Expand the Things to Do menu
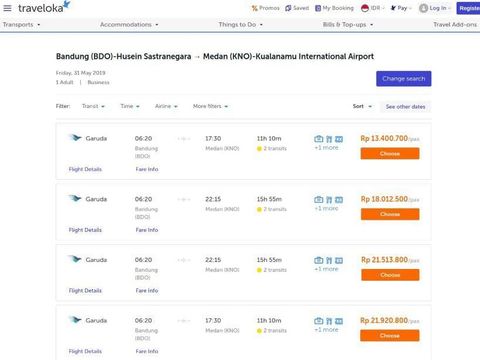Viewport: 480px width, 360px height. click(240, 25)
